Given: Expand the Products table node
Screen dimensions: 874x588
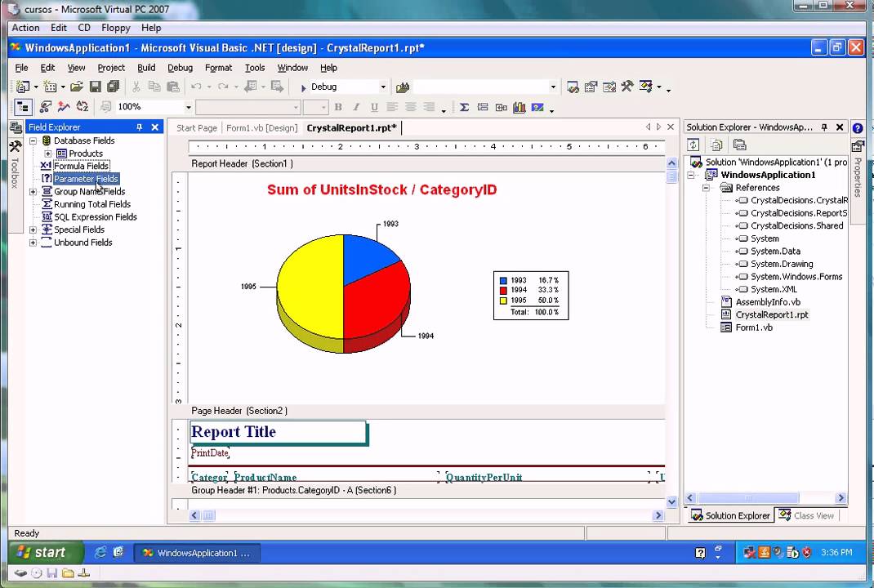Looking at the screenshot, I should [x=48, y=154].
